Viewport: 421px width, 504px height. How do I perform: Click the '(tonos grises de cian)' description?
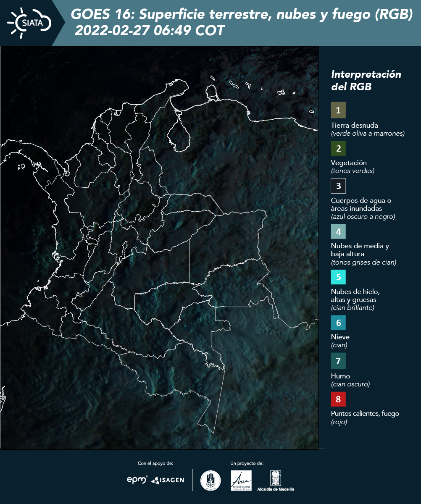(x=363, y=262)
